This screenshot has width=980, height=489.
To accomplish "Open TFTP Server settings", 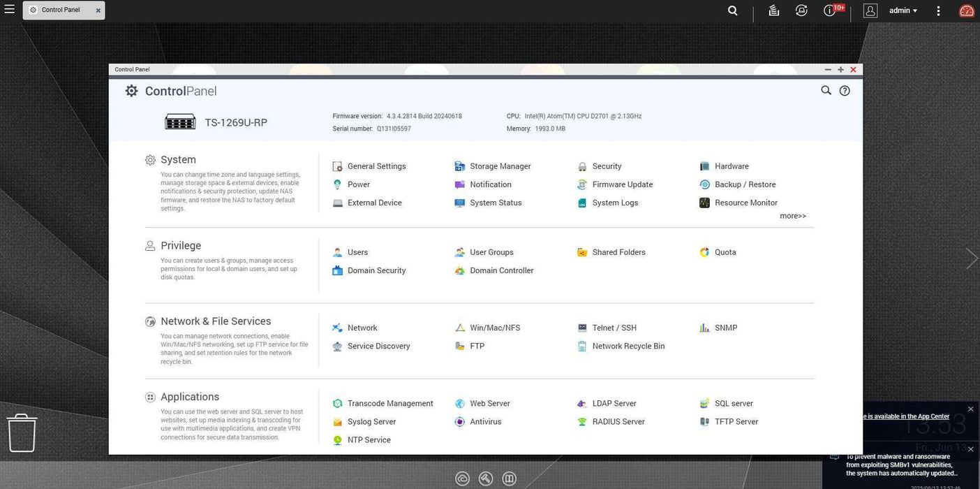I will [729, 421].
